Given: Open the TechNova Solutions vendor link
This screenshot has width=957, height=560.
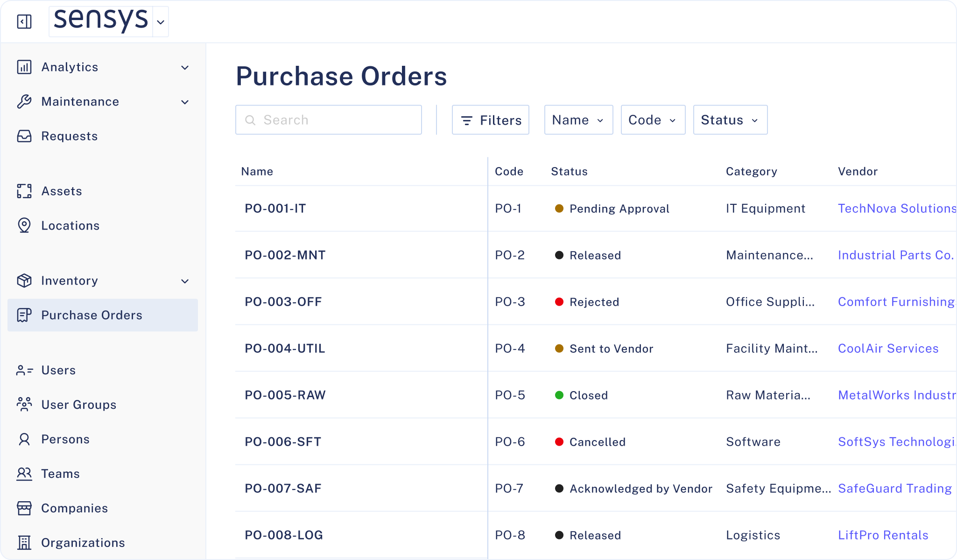Looking at the screenshot, I should (x=896, y=209).
